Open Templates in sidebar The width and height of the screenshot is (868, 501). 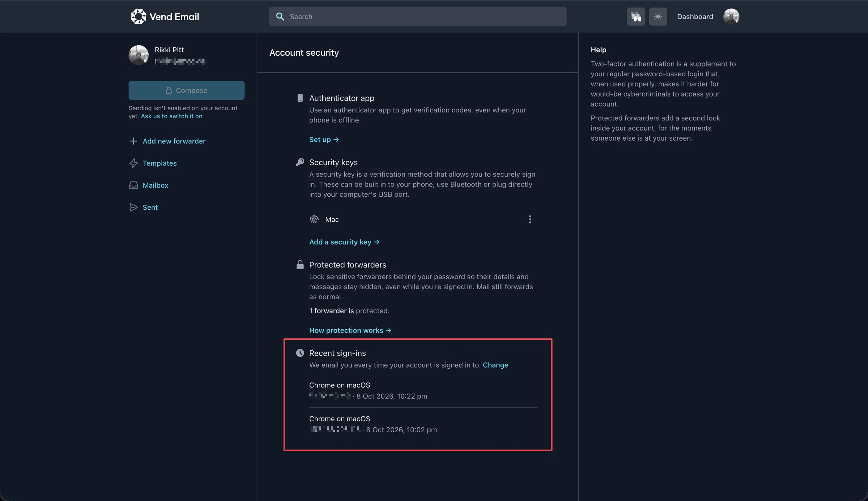159,163
